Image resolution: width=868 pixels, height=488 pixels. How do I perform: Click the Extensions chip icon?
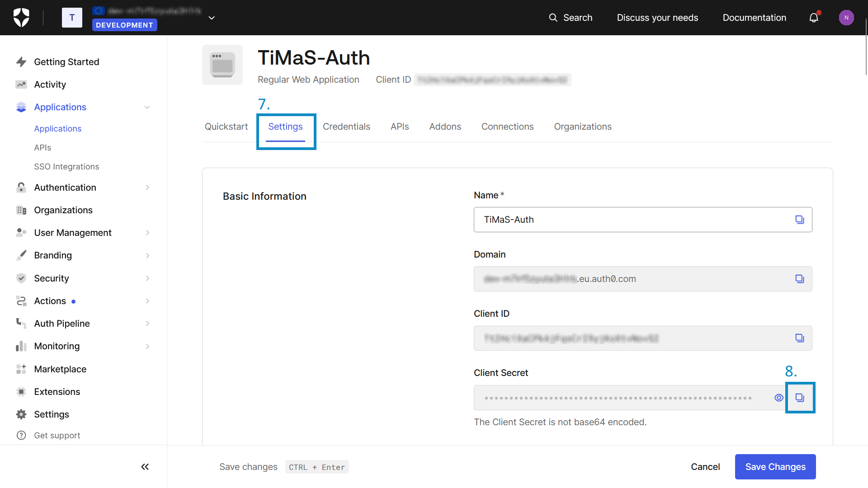pyautogui.click(x=21, y=392)
